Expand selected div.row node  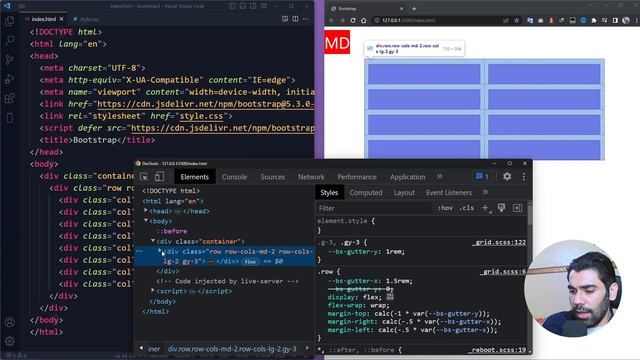[160, 251]
